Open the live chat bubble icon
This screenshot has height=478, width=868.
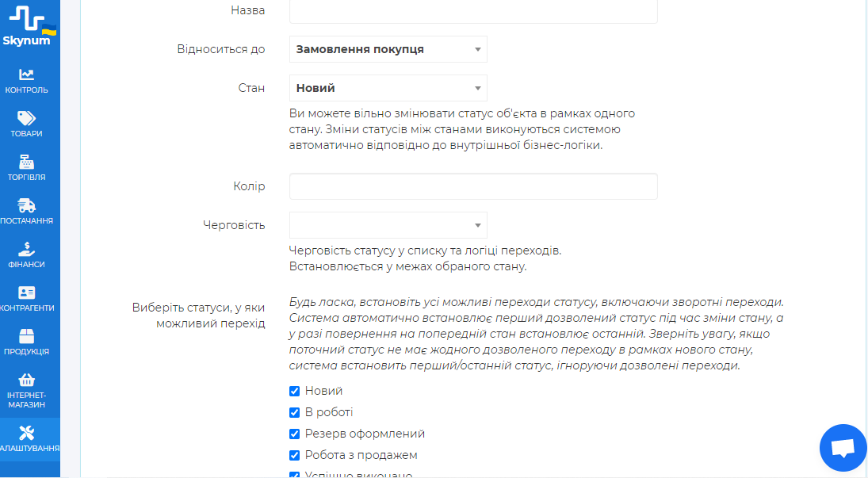tap(843, 449)
